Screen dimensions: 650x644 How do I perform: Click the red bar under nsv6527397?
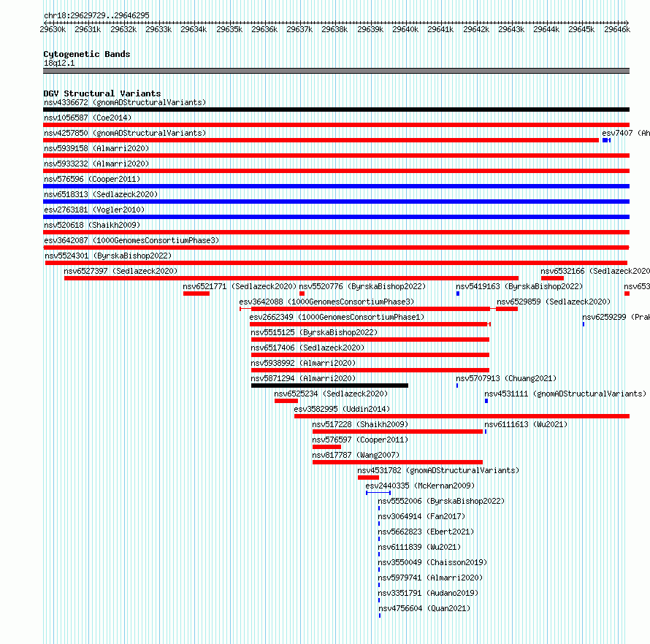coord(291,278)
